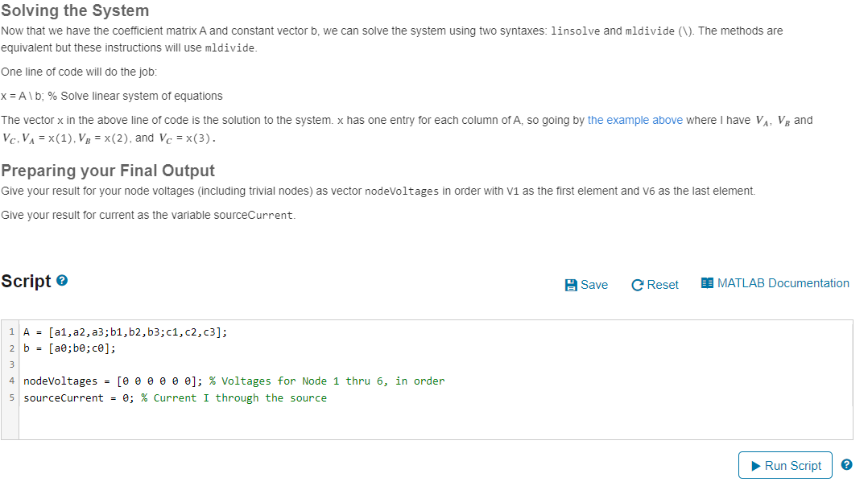Click the help icon next to Run Script
The image size is (868, 490).
tap(846, 465)
